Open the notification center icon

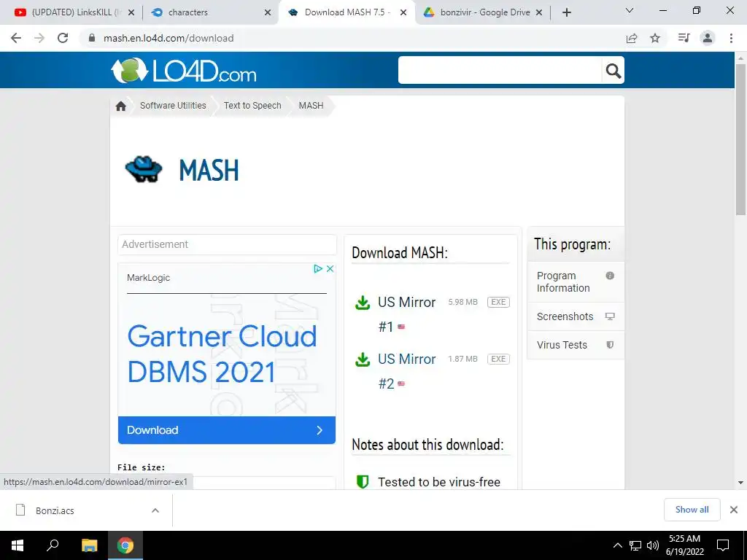pyautogui.click(x=723, y=545)
